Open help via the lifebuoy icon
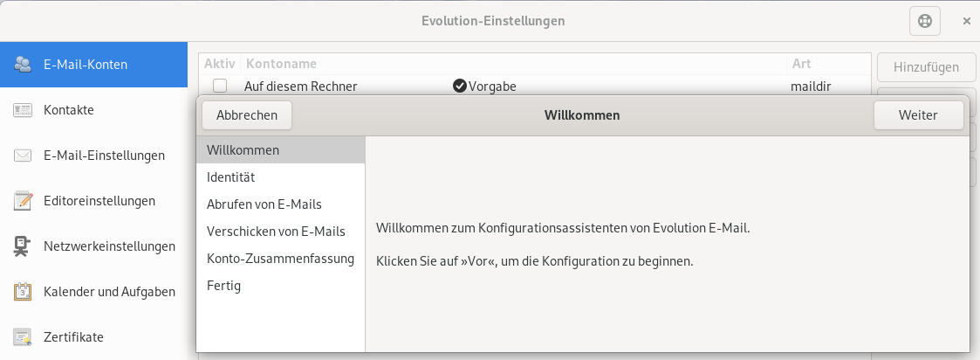Viewport: 980px width, 360px height. (924, 21)
